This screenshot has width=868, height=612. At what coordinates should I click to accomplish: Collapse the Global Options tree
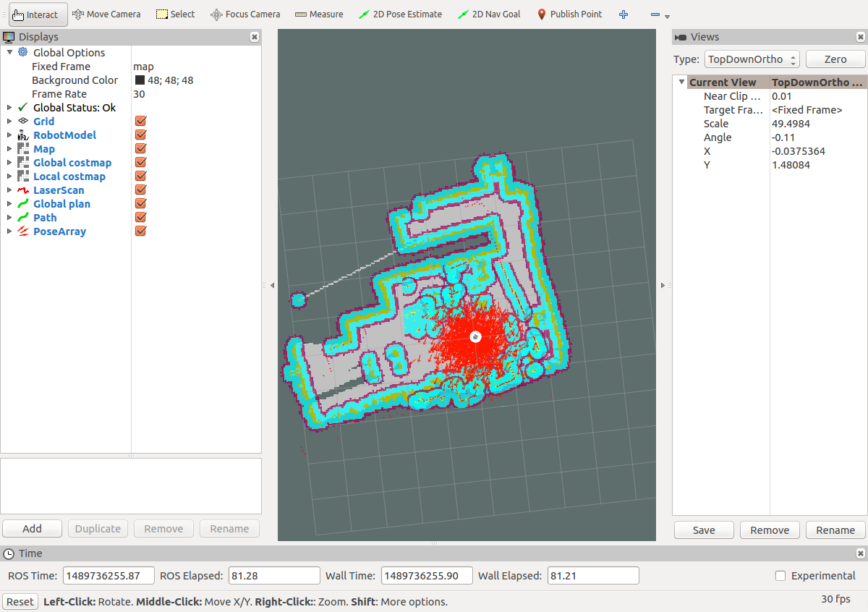(x=9, y=52)
